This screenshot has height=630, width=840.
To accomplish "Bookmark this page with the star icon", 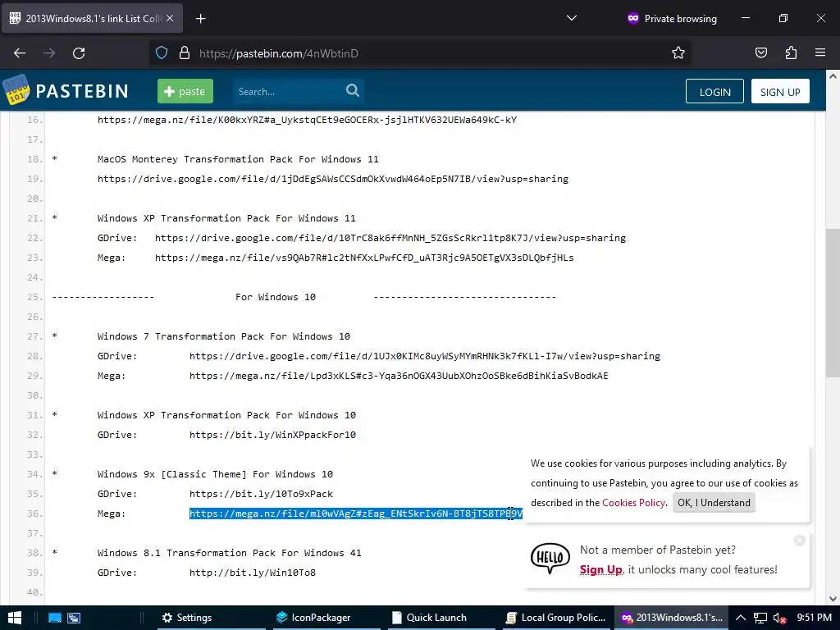I will pyautogui.click(x=678, y=53).
